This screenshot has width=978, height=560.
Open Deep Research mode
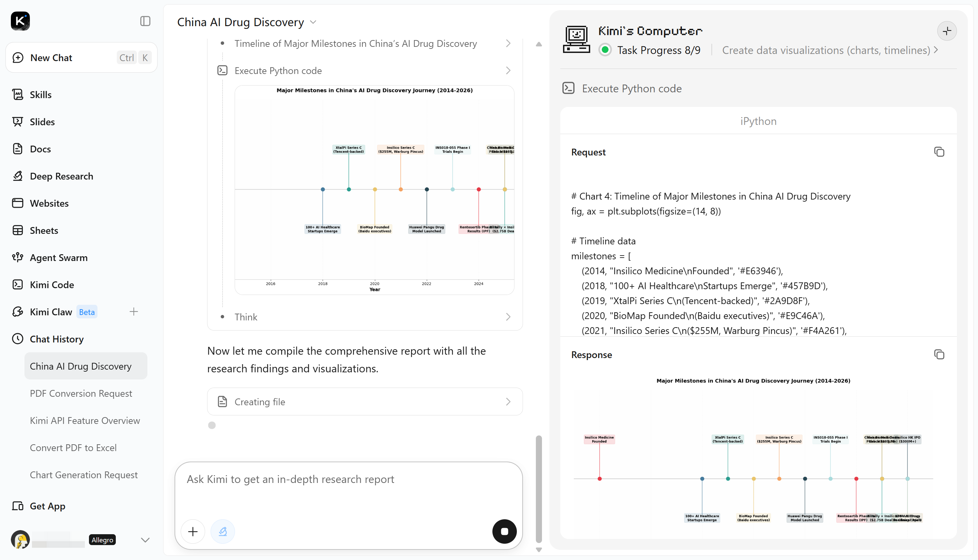pos(61,176)
